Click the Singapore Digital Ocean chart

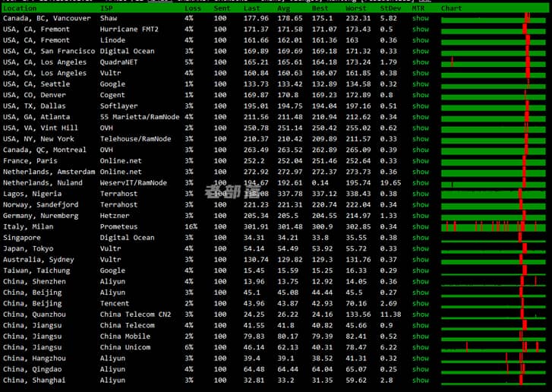(x=494, y=237)
